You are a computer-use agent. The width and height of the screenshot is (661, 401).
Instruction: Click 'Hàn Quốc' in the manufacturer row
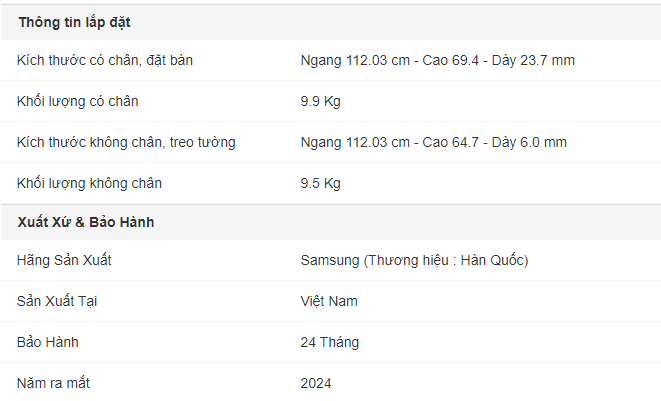point(492,260)
